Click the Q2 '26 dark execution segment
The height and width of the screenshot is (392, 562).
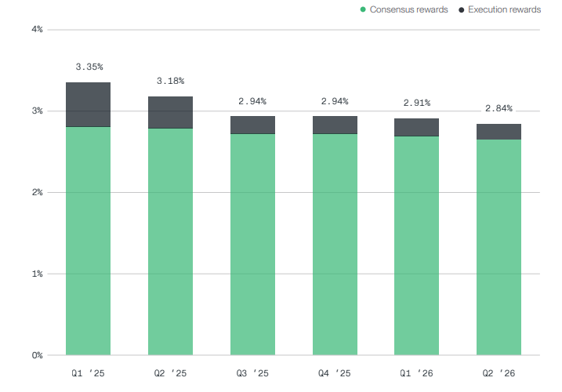[x=499, y=132]
